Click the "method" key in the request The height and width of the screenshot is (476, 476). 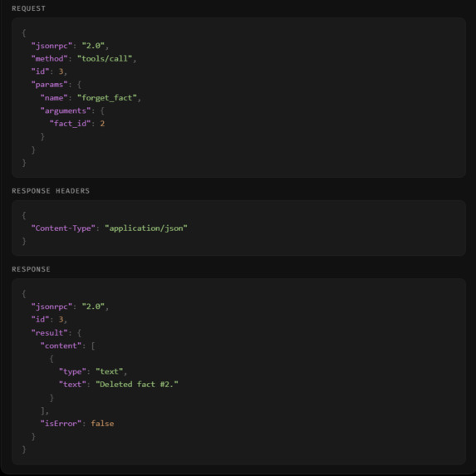(50, 59)
